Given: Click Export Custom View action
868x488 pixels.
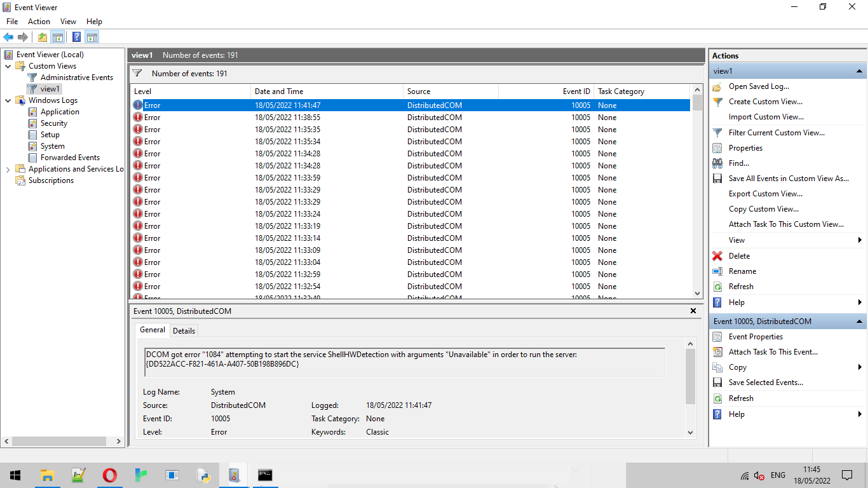Looking at the screenshot, I should click(x=765, y=194).
